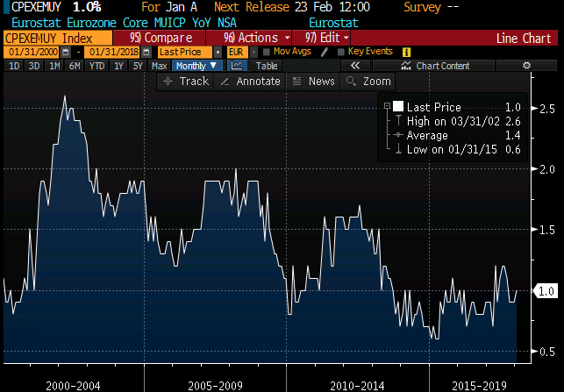Click the Track crosshair tool
The width and height of the screenshot is (564, 392).
pos(186,81)
